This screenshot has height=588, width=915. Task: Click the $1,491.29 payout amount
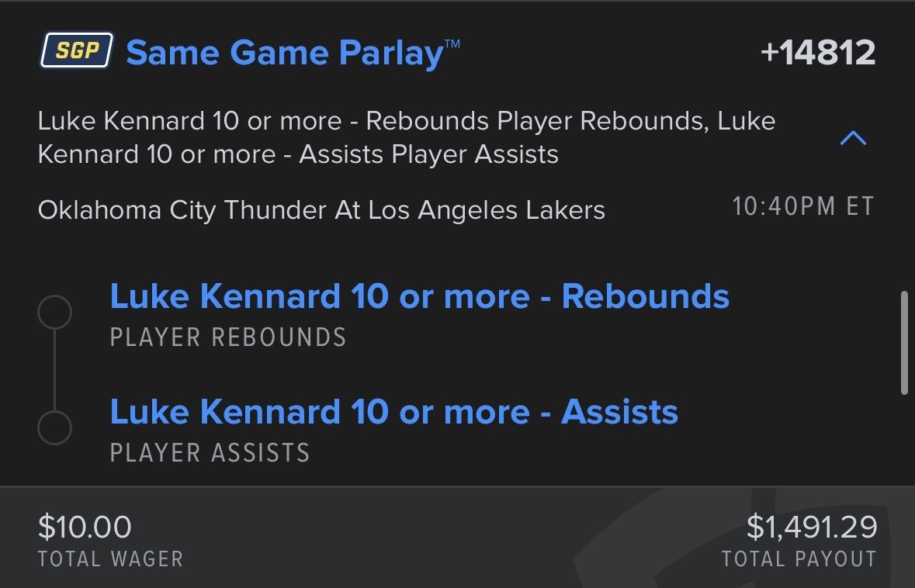point(811,527)
